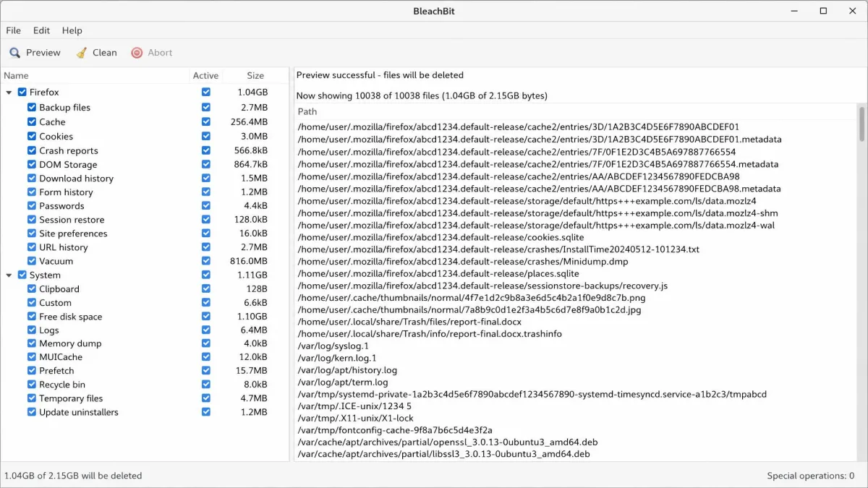Select the Prefetch row label

56,371
